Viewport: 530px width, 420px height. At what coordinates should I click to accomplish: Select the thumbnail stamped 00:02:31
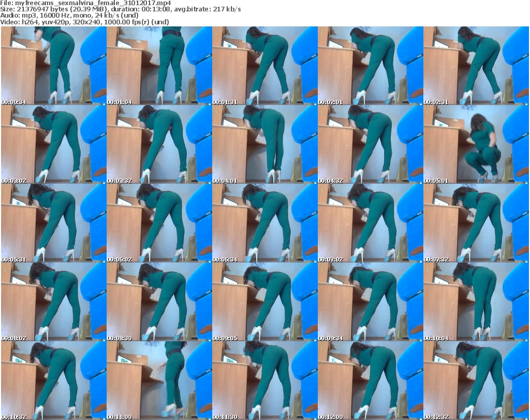[476, 66]
